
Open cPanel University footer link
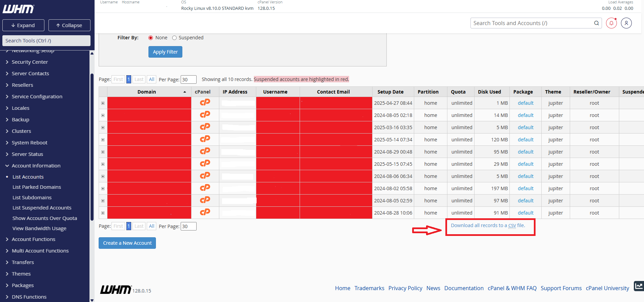607,288
